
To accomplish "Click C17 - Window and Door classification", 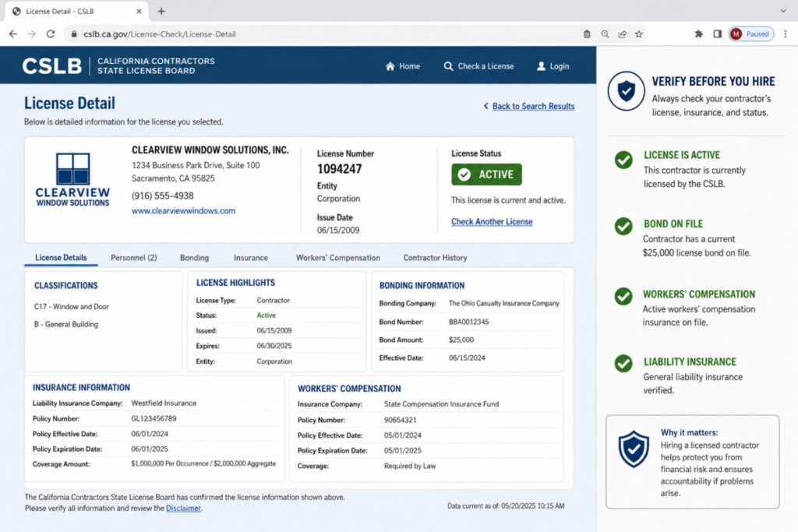I will point(71,307).
